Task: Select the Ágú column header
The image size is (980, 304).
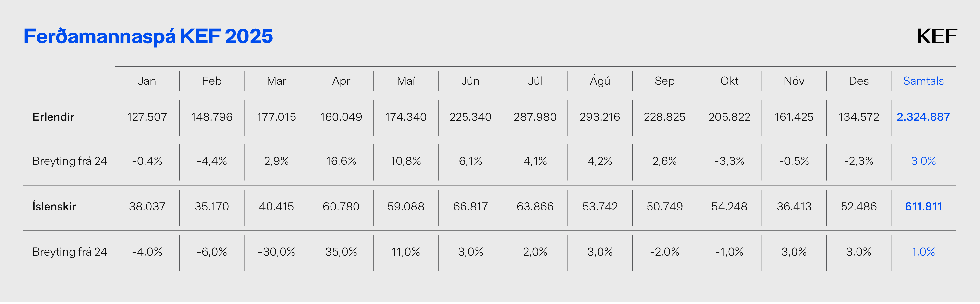Action: click(600, 81)
